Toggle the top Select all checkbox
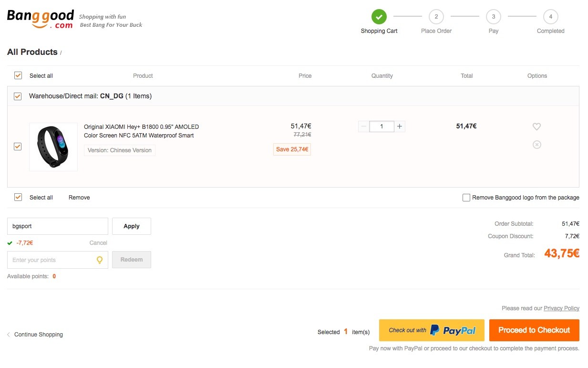 [x=18, y=75]
